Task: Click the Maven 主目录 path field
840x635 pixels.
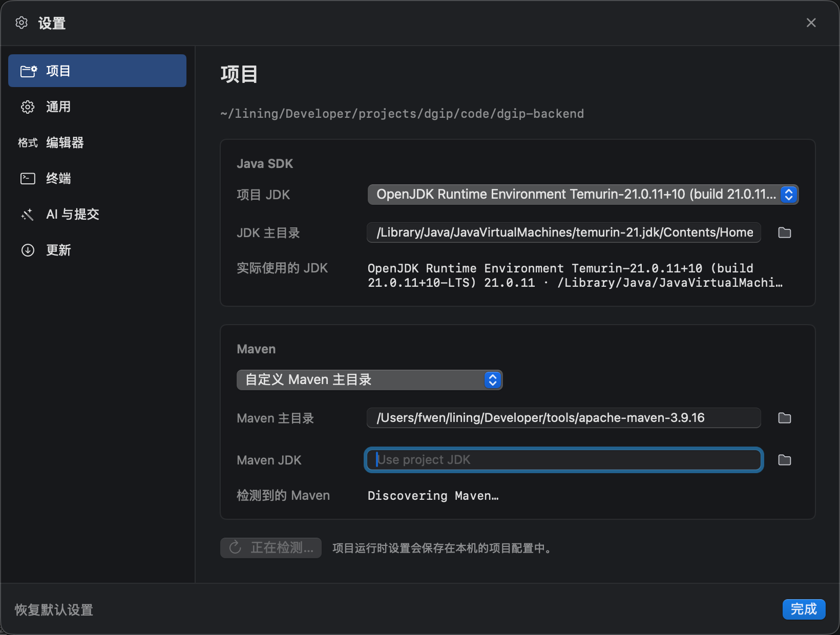Action: [564, 418]
